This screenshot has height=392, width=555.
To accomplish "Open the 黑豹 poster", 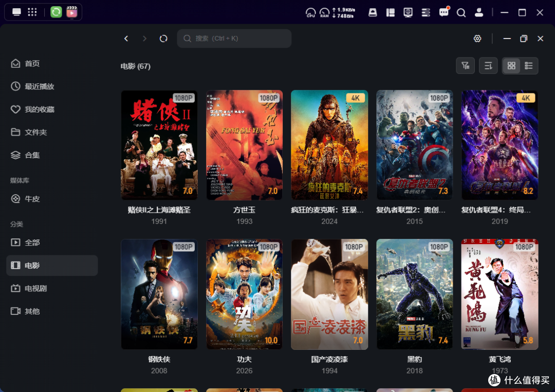I will click(415, 294).
